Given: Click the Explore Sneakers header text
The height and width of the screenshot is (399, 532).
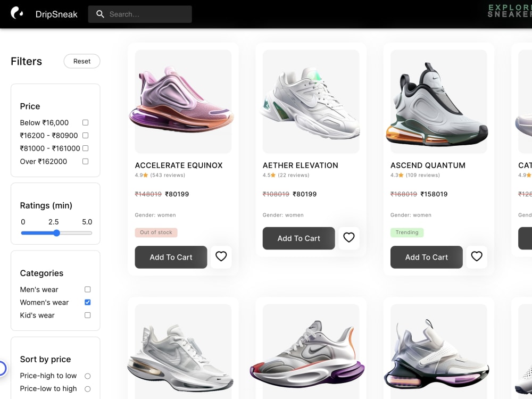Looking at the screenshot, I should tap(510, 11).
